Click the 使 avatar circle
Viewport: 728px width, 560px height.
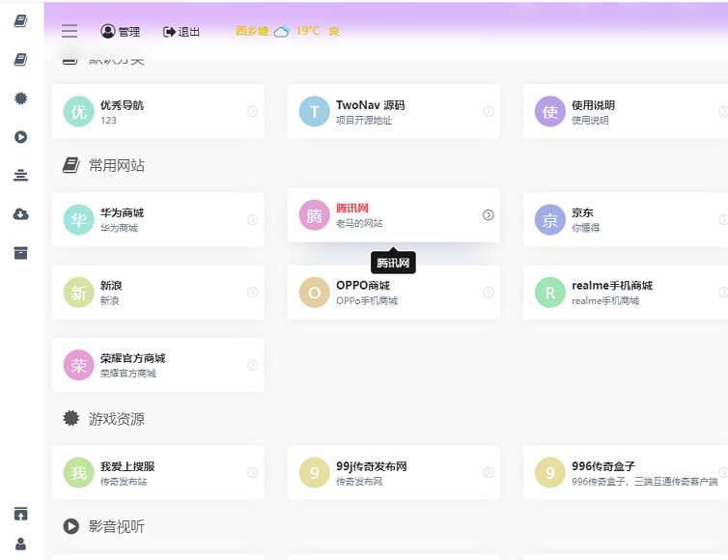(550, 111)
